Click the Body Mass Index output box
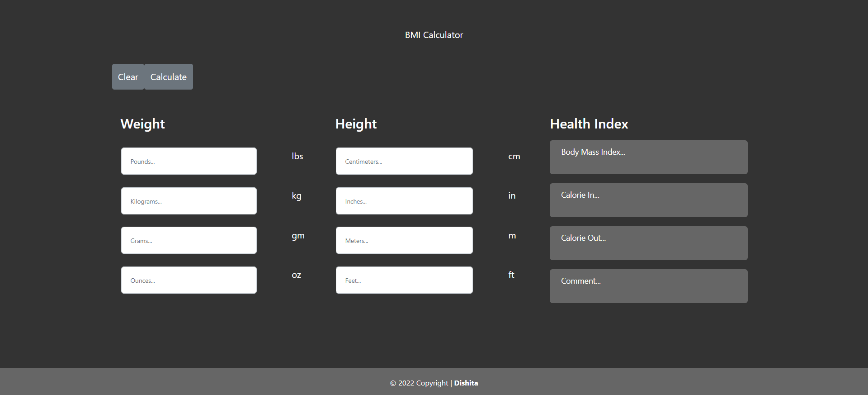 [x=649, y=157]
